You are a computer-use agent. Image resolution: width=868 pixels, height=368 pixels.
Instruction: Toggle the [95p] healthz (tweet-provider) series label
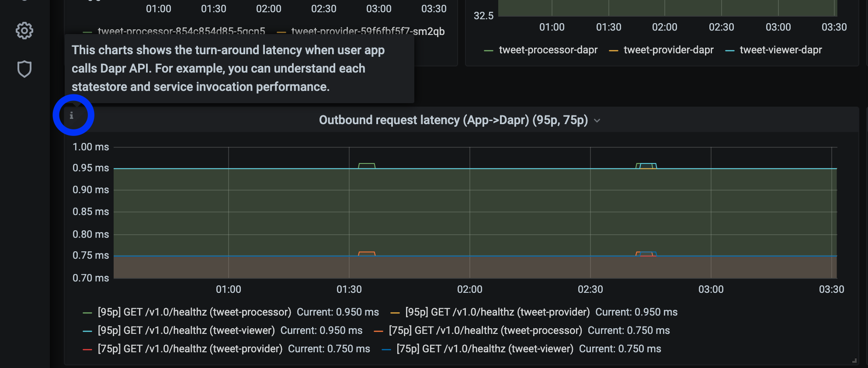click(x=497, y=312)
